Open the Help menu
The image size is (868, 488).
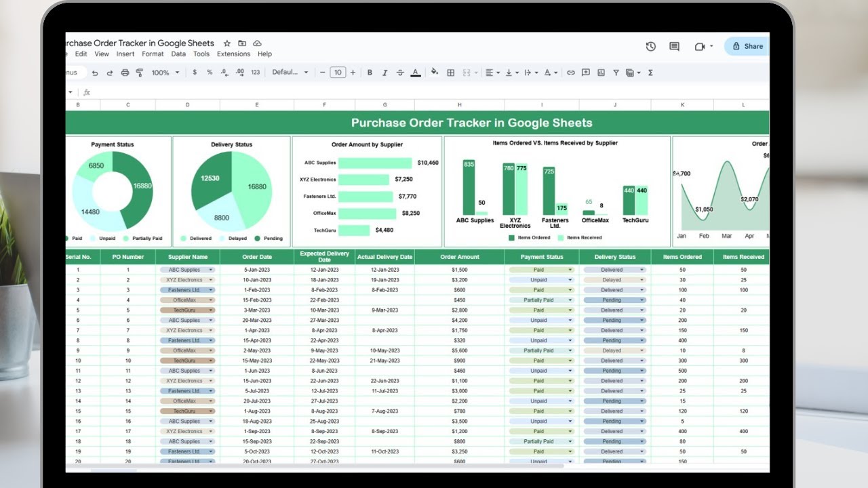[x=265, y=54]
